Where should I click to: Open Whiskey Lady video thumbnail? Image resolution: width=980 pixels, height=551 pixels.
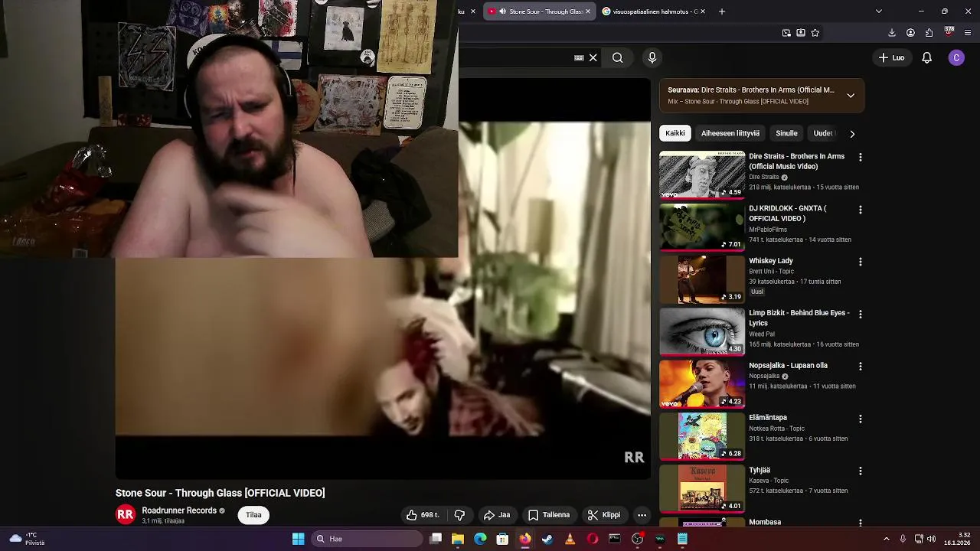coord(702,279)
